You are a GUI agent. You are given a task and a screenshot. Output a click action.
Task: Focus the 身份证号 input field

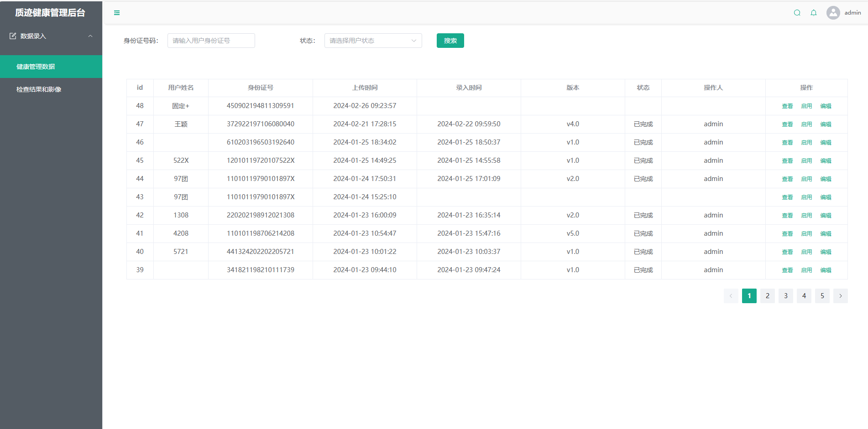coord(211,41)
